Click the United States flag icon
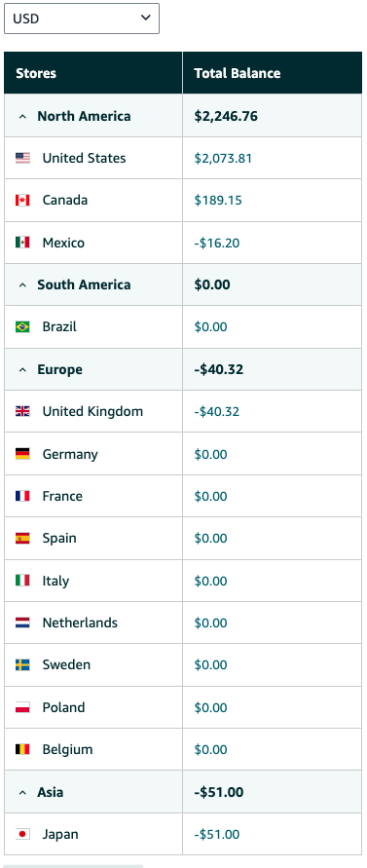 click(22, 159)
